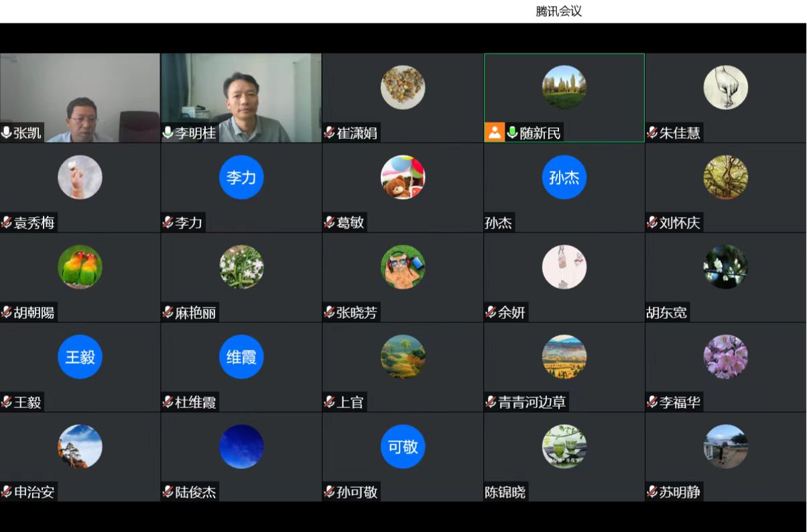Click the 陈锦晓 participant name label

[505, 492]
